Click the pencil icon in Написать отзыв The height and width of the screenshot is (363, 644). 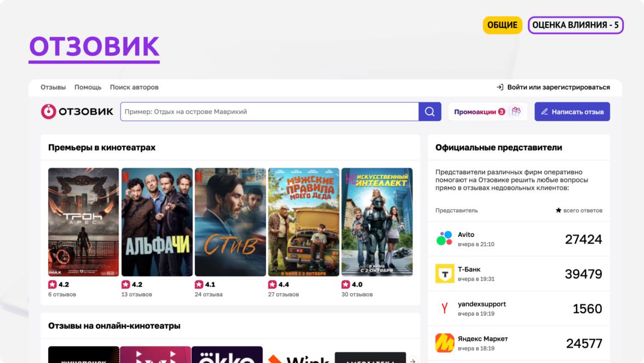pos(544,112)
